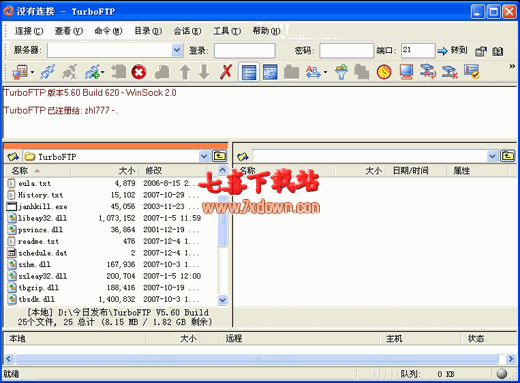This screenshot has width=520, height=383.
Task: Sort remote files by 日期/时间 column
Action: (416, 171)
